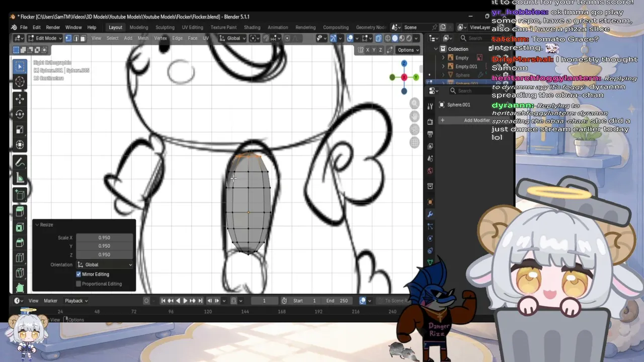Switch to the Sculpting workspace tab
This screenshot has width=644, height=362.
(165, 27)
